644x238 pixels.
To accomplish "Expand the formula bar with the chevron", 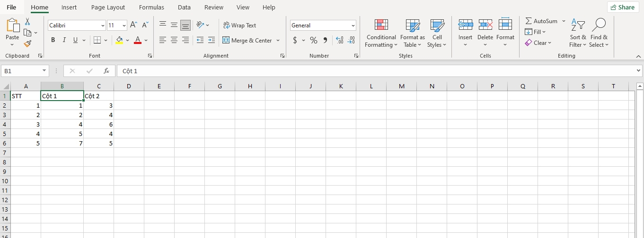I will tap(638, 71).
